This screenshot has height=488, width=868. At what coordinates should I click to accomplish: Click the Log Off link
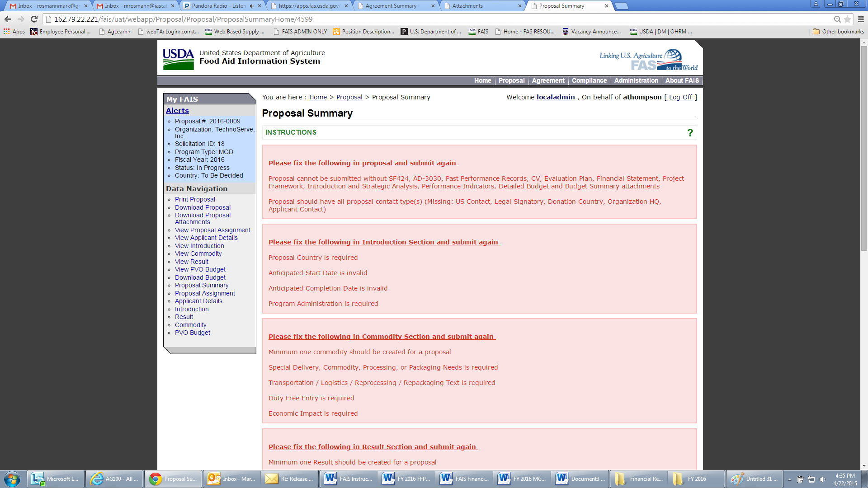pos(680,97)
